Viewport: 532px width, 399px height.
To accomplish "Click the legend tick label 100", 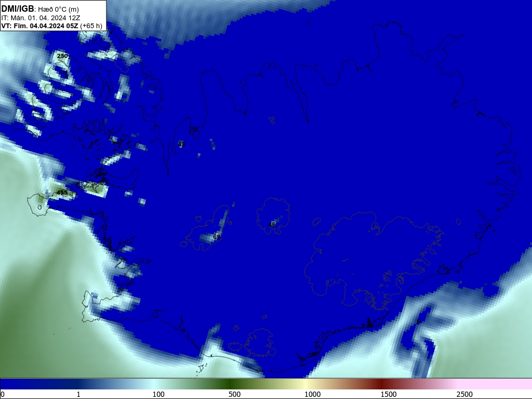I will 159,394.
